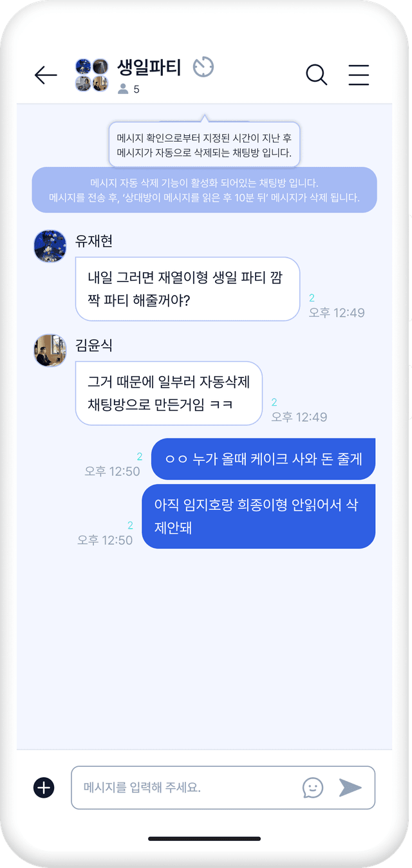Image resolution: width=412 pixels, height=868 pixels.
Task: Select the blue message about buying a cake
Action: (x=263, y=459)
